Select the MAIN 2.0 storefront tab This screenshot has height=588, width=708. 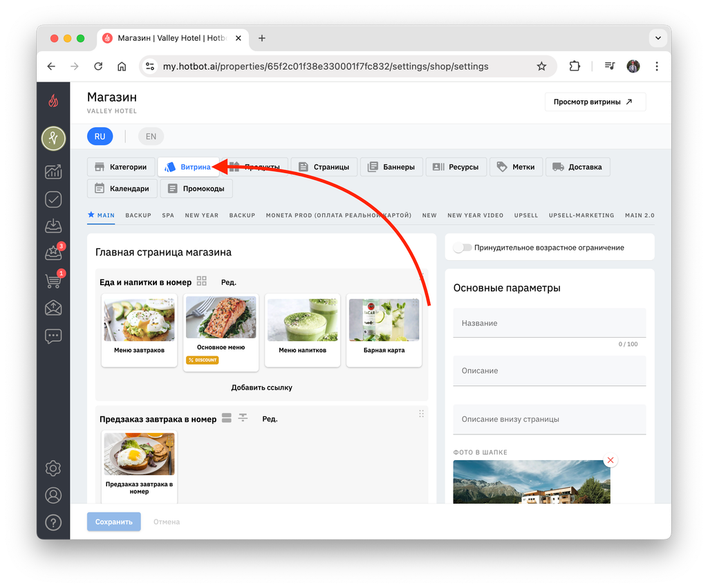[640, 215]
